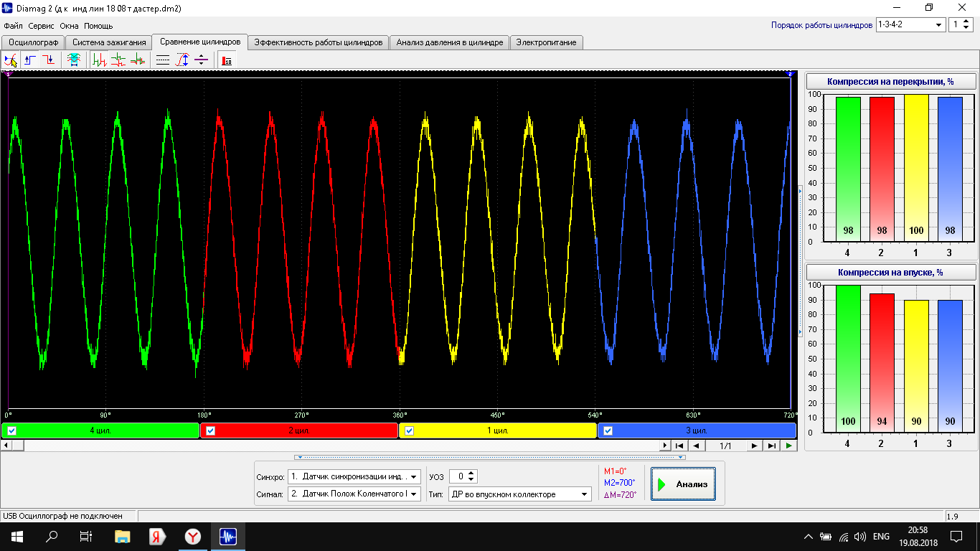Collapse the bottom panel via blue dotted handle
This screenshot has height=551, width=980.
(490, 457)
